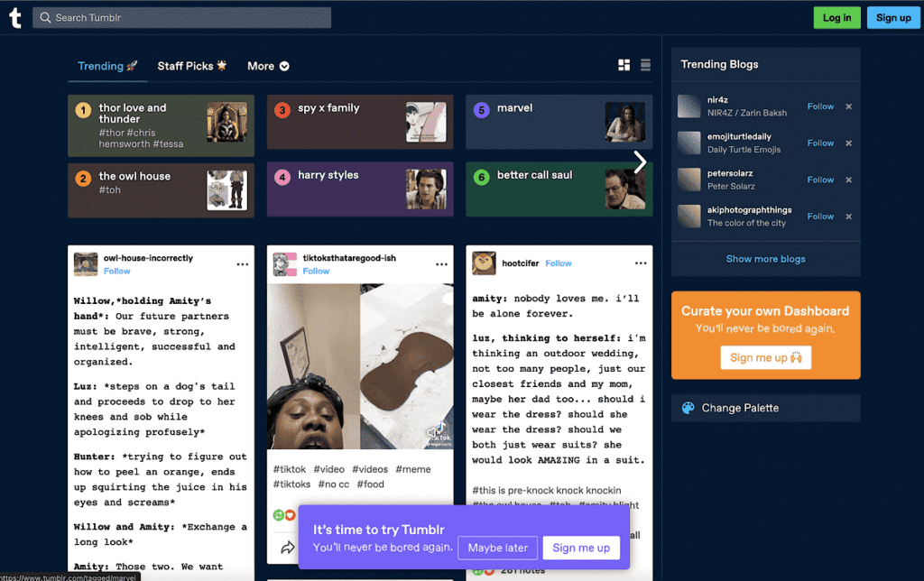
Task: Open trending topic harry styles
Action: click(360, 189)
